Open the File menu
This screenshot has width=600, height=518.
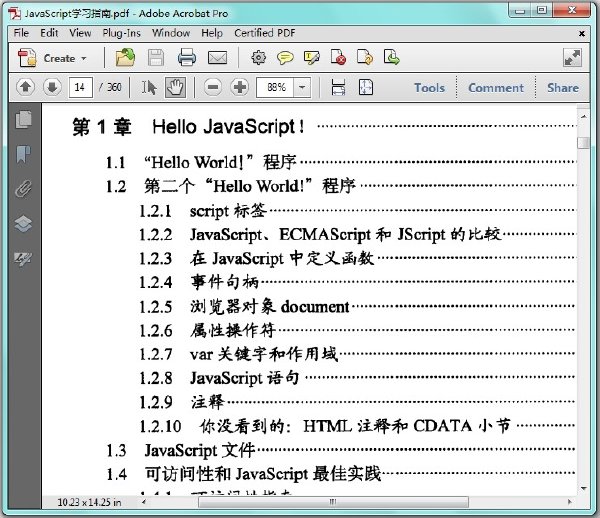click(21, 33)
